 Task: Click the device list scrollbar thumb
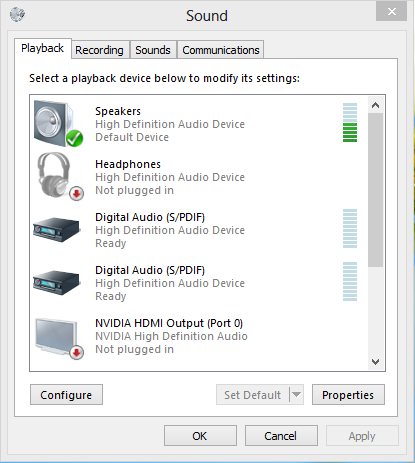(375, 190)
